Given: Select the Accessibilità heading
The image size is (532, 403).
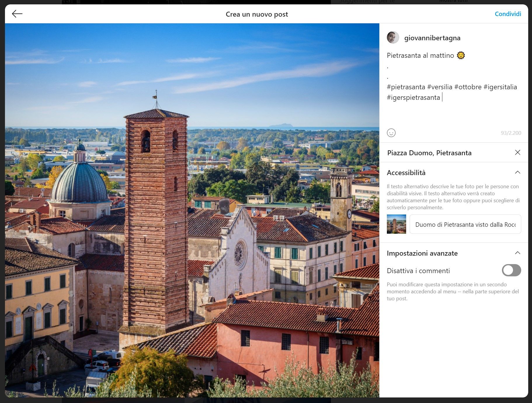Looking at the screenshot, I should coord(406,173).
